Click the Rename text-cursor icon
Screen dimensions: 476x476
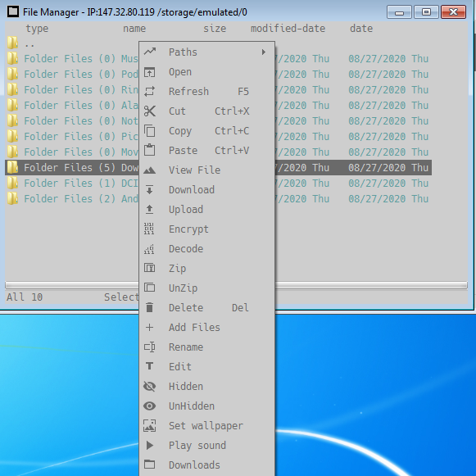coord(150,347)
